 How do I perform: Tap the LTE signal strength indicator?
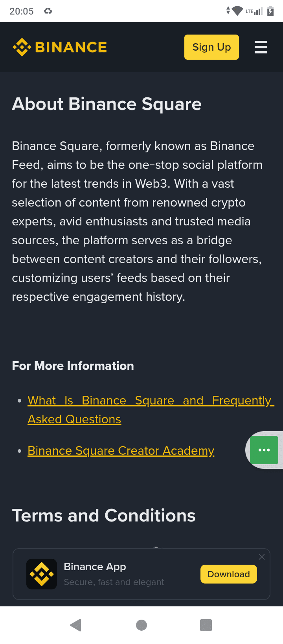254,11
